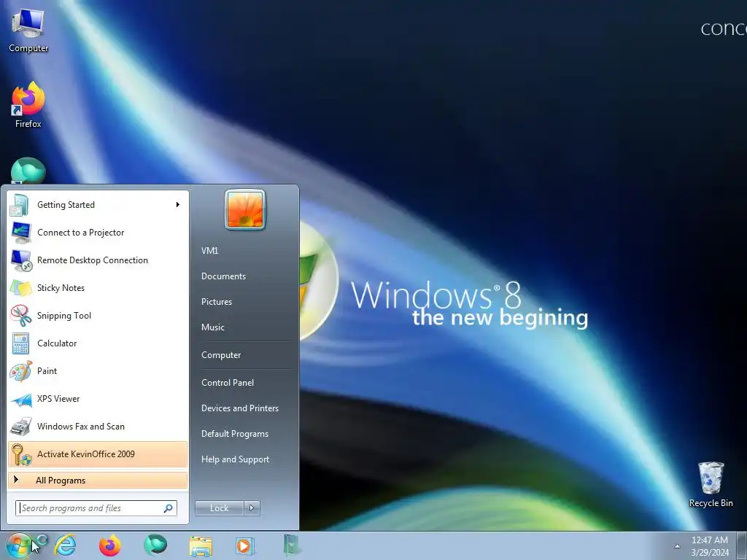Open Help and Support
Image resolution: width=747 pixels, height=560 pixels.
[x=236, y=459]
